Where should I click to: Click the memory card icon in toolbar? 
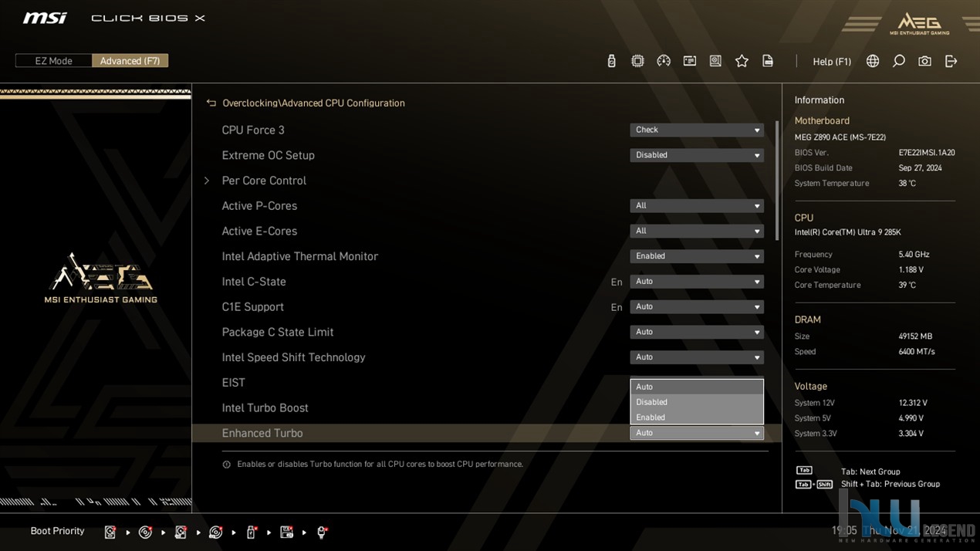tap(690, 61)
